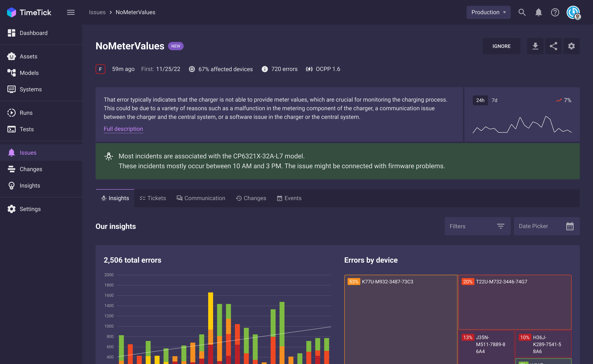Open notifications bell in top bar
The image size is (593, 364).
[x=538, y=12]
